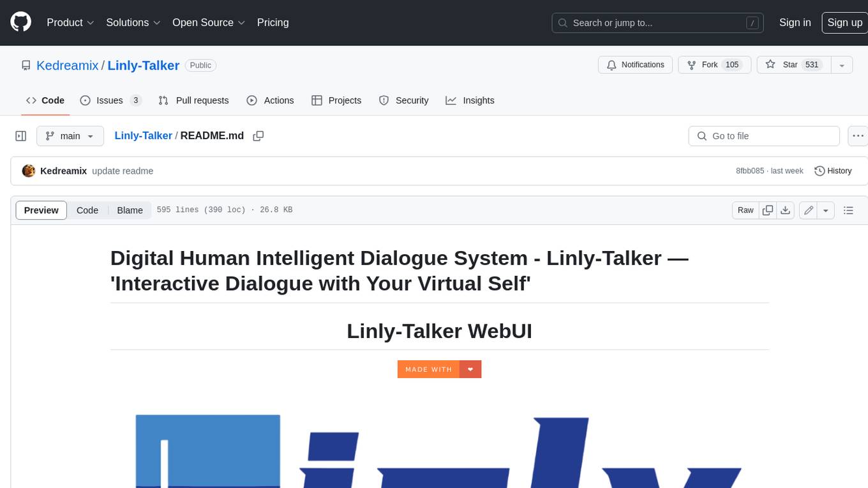The height and width of the screenshot is (488, 868).
Task: Open the update readme commit message
Action: point(123,171)
